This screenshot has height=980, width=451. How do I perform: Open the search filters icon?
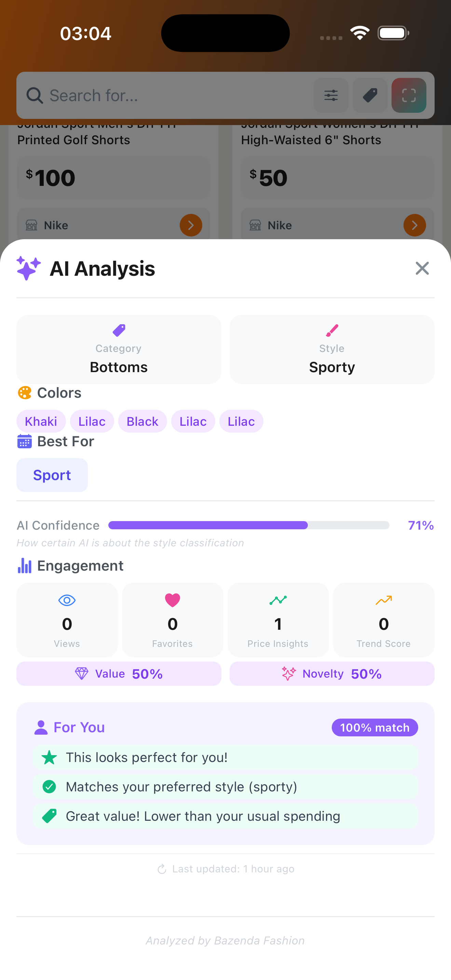[x=330, y=95]
